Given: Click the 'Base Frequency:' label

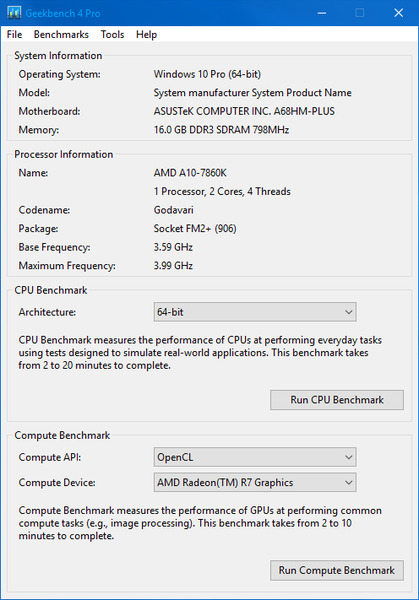Looking at the screenshot, I should click(x=54, y=247).
